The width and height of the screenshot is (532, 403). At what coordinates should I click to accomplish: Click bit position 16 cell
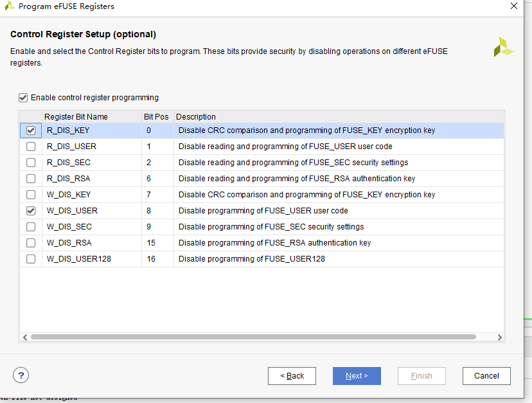(x=157, y=259)
